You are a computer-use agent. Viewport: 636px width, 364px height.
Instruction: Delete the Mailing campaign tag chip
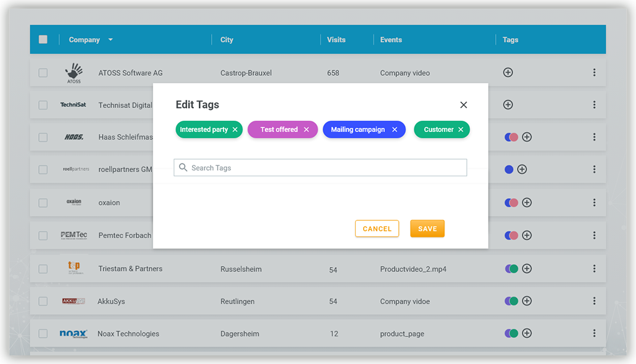pyautogui.click(x=395, y=130)
